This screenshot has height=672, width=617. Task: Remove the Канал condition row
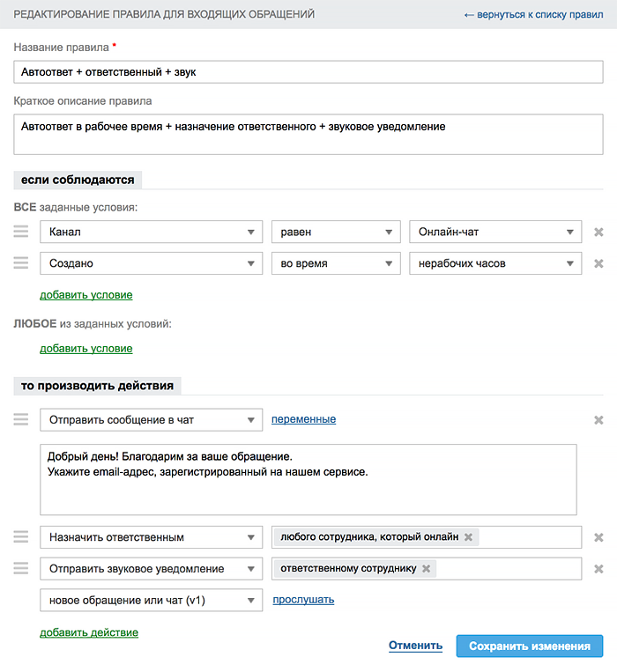click(x=598, y=232)
